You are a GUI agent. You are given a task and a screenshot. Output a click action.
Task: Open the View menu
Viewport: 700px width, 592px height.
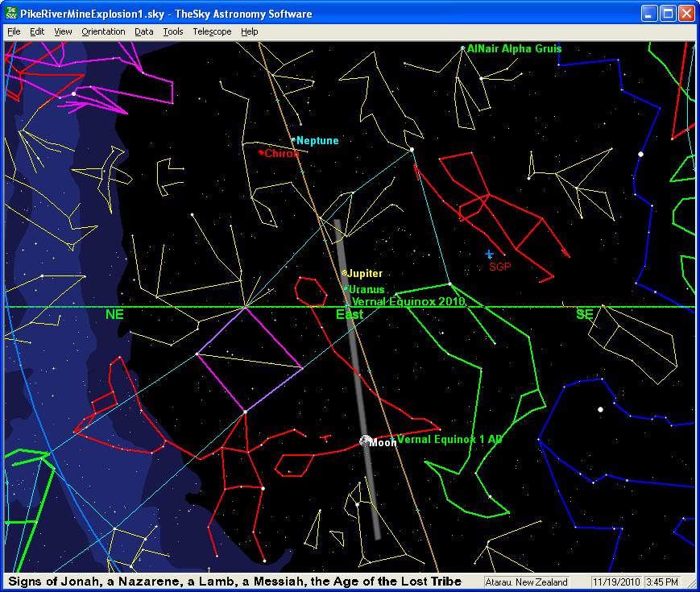63,31
